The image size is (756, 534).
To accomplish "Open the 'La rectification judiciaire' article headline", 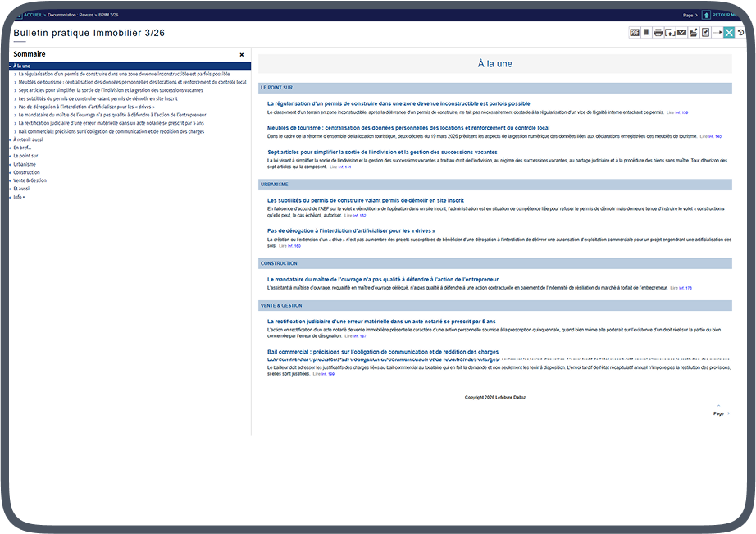I will [381, 322].
